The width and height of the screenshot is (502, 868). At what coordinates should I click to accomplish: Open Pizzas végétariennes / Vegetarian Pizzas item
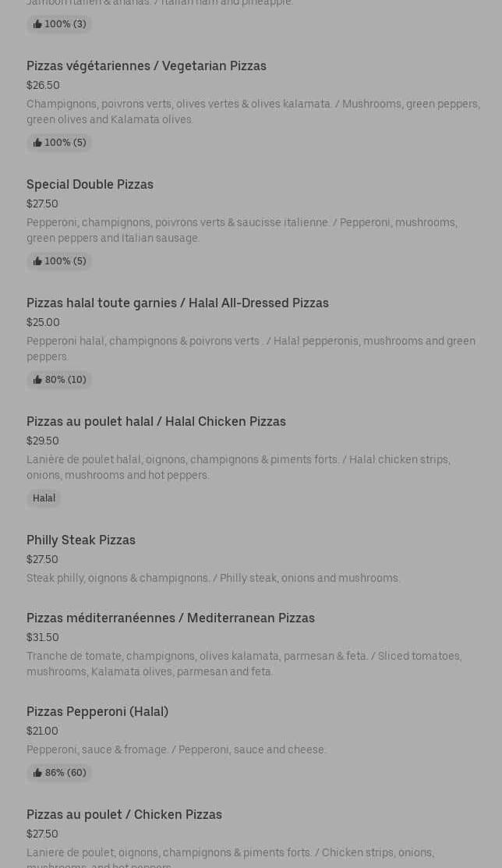(x=147, y=66)
